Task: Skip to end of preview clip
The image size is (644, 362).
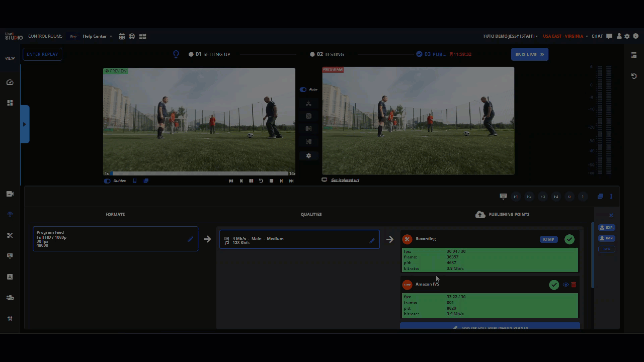Action: [291, 180]
